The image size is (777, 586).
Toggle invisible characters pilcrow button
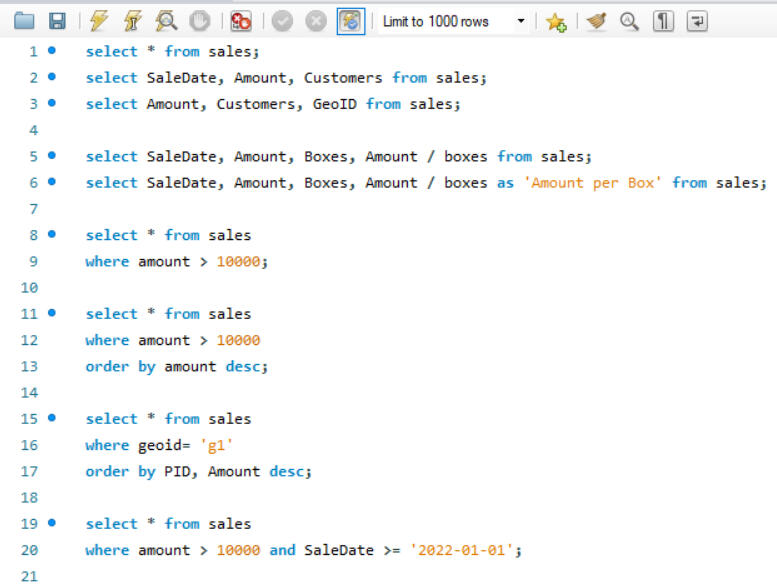pos(663,21)
